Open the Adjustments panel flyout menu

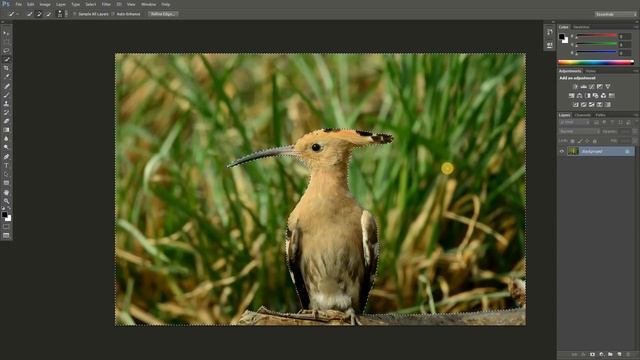(636, 71)
